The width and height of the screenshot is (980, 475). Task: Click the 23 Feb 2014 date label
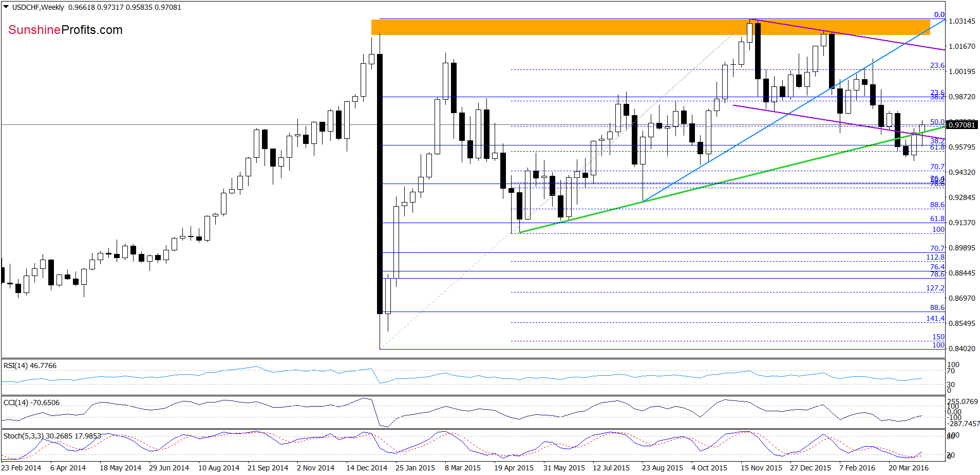click(x=22, y=468)
